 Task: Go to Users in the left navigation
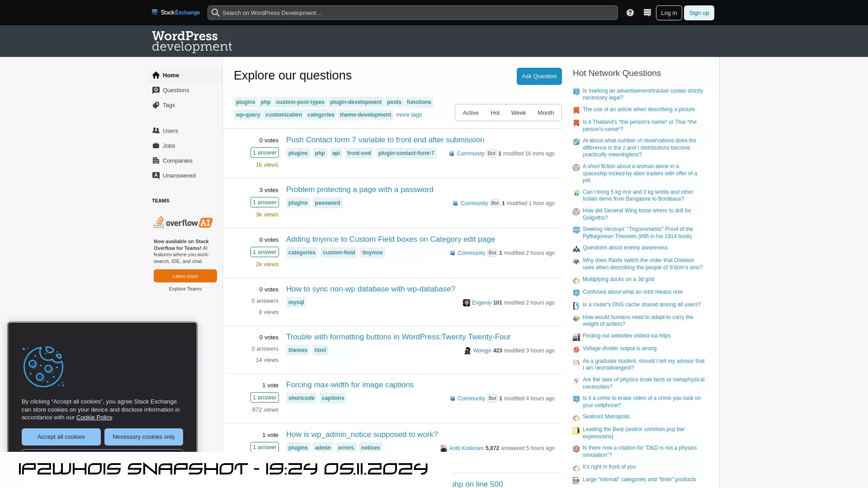click(x=185, y=131)
